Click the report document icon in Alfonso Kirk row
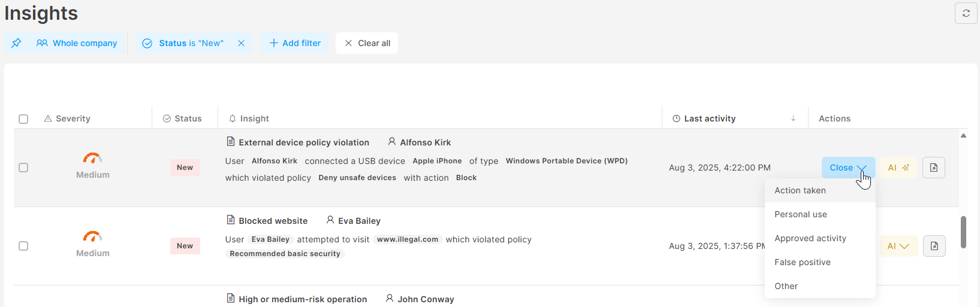The image size is (980, 307). click(x=934, y=168)
